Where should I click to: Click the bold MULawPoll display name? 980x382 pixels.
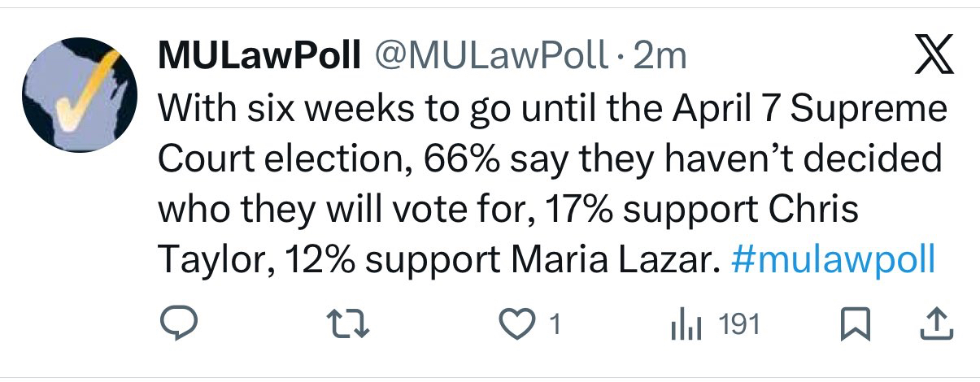(259, 57)
